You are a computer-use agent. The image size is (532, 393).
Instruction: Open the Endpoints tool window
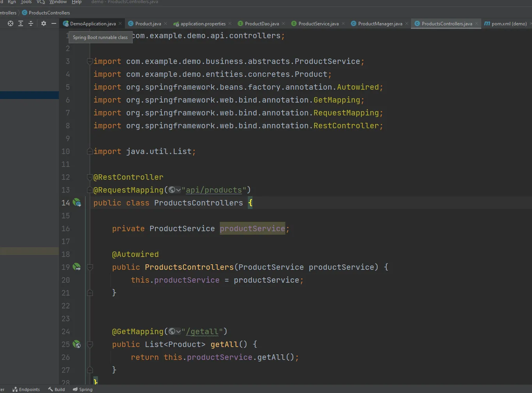[x=26, y=389]
